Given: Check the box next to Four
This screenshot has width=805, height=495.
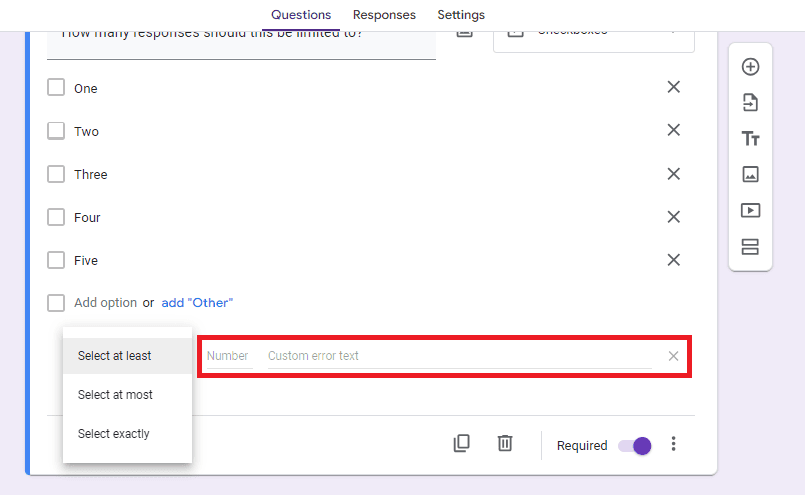Looking at the screenshot, I should point(56,217).
